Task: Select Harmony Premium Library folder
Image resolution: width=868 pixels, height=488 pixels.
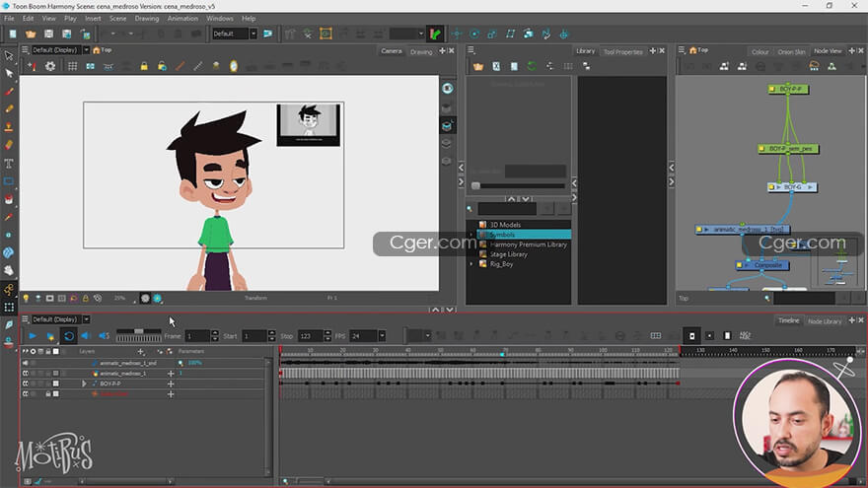Action: pyautogui.click(x=528, y=244)
